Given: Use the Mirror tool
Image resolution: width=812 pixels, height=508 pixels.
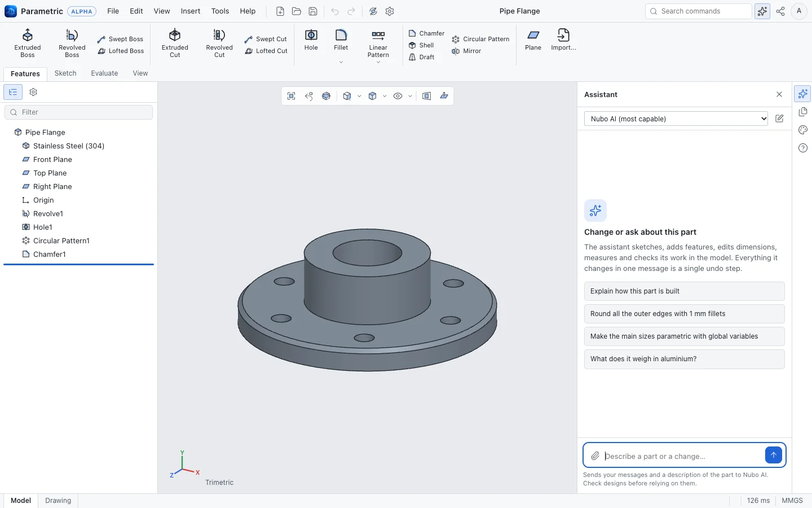Looking at the screenshot, I should (x=466, y=51).
